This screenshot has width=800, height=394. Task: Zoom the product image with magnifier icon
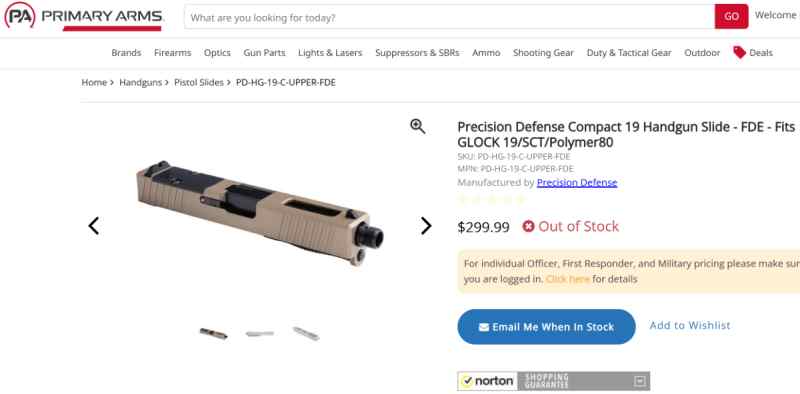click(418, 126)
